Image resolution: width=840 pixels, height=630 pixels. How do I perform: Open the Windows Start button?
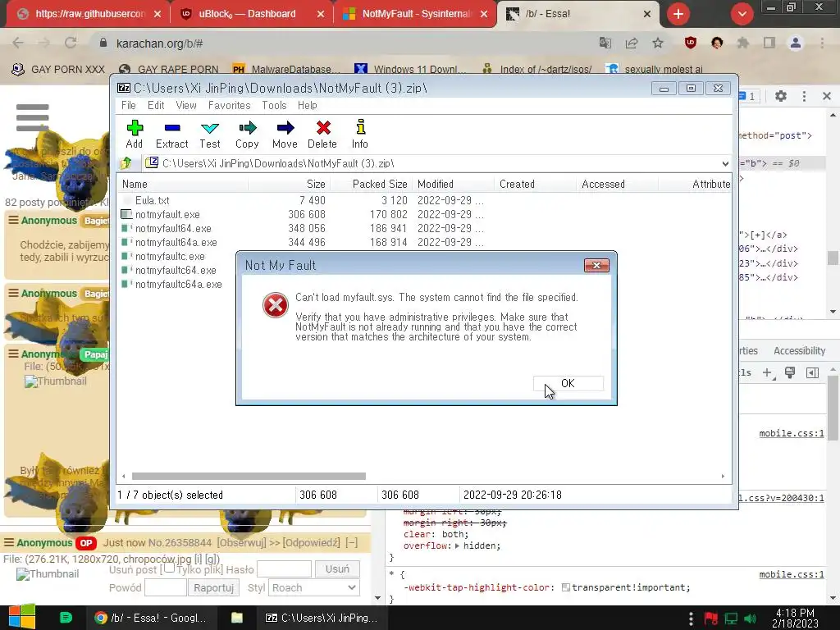coord(21,617)
